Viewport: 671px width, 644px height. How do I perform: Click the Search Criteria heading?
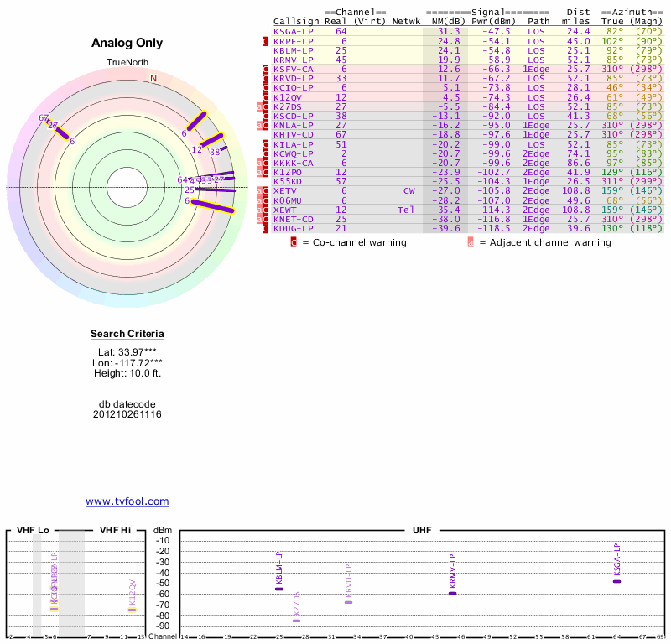(127, 334)
